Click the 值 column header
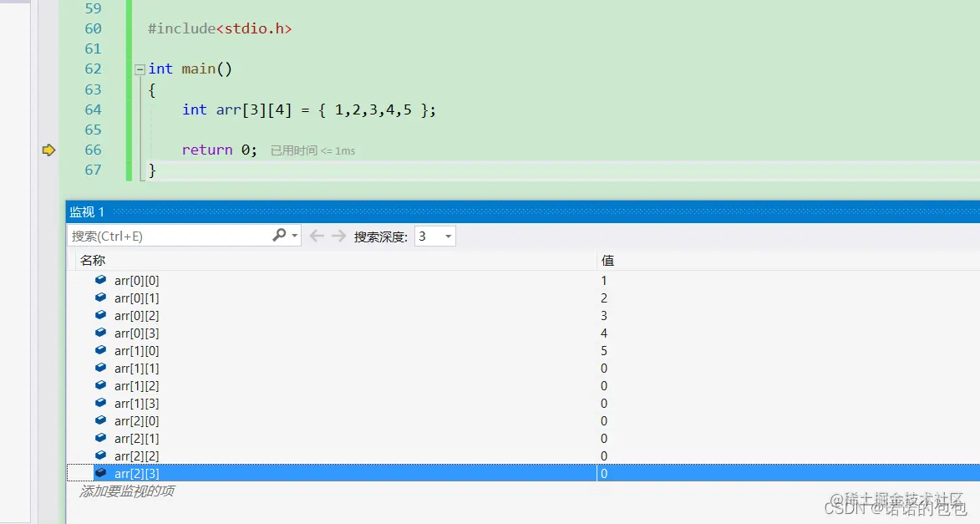 tap(607, 260)
